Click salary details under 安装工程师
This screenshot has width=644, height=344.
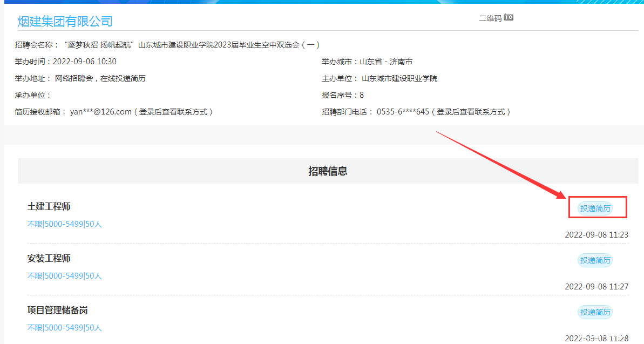[64, 276]
